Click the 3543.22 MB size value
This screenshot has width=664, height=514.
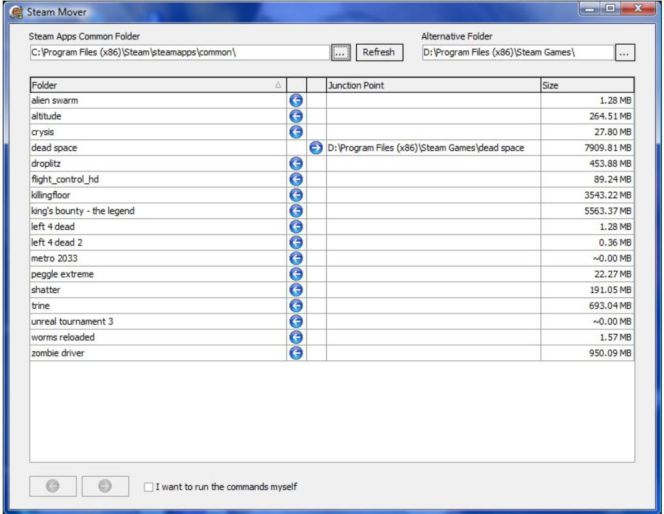[x=608, y=195]
